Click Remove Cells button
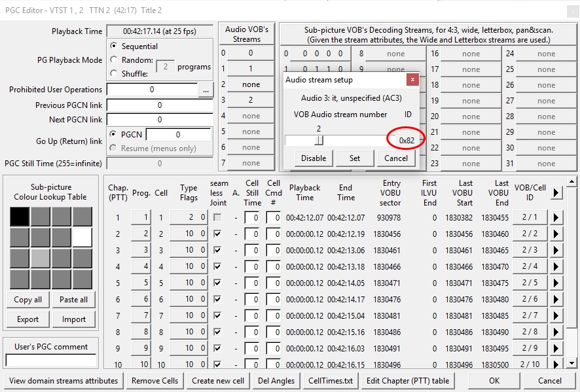 pos(154,381)
